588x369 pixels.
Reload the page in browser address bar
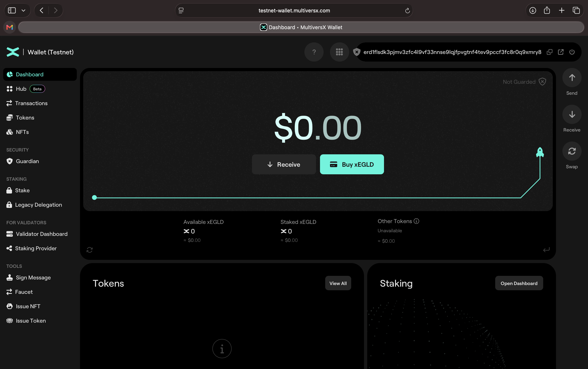[x=407, y=10]
